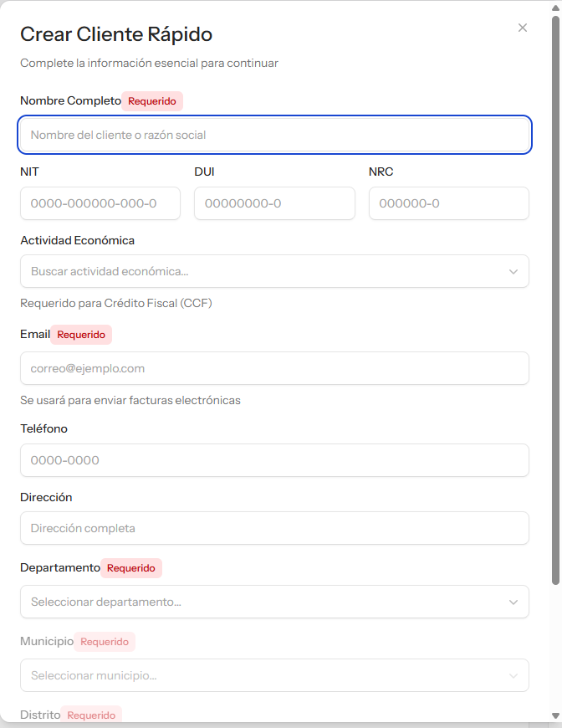Screen dimensions: 562x728
Task: Click the Municipio label
Action: [x=47, y=641]
